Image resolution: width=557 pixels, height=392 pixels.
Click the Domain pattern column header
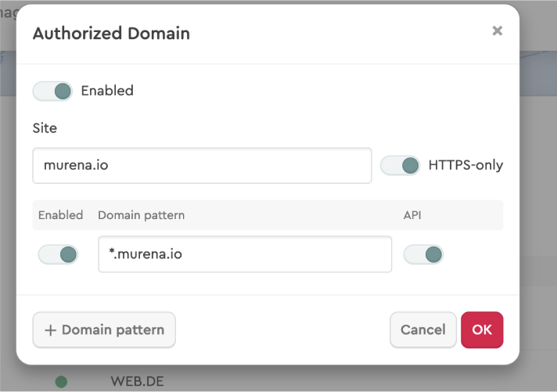[x=141, y=215]
